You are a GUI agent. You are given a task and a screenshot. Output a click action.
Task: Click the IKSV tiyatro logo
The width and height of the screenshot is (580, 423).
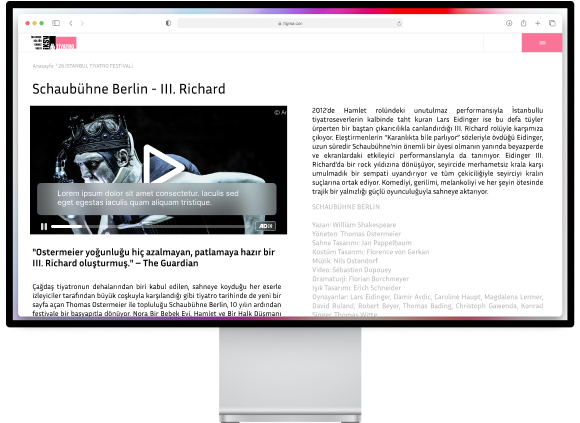point(54,43)
